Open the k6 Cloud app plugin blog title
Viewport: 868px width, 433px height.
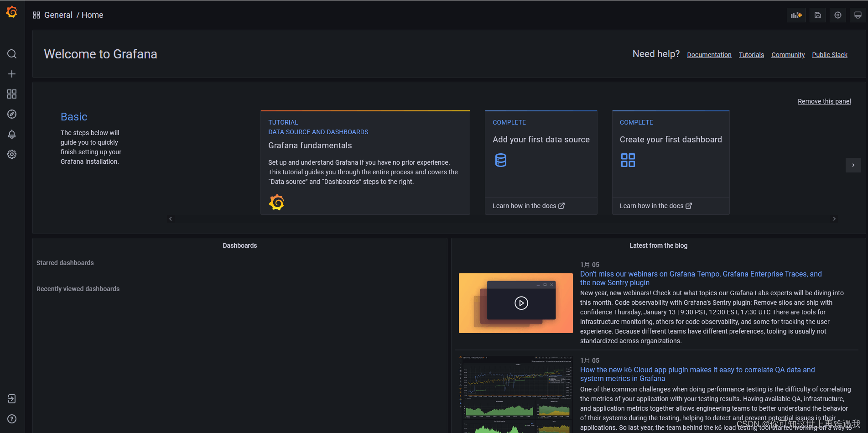697,374
